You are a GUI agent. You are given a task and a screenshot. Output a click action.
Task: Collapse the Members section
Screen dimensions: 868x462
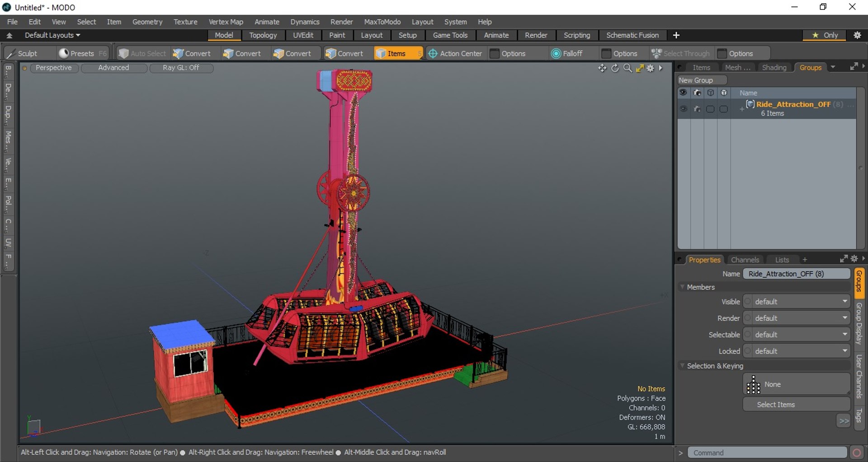tap(682, 287)
